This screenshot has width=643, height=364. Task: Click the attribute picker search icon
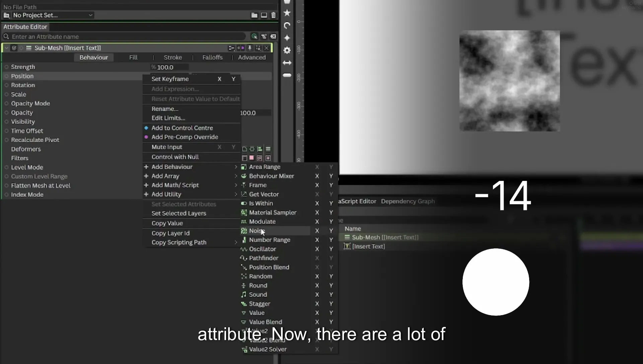(254, 36)
